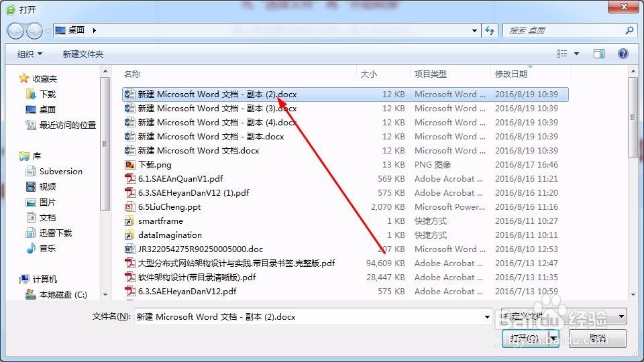Open the recent pages dropdown next to Forward

point(48,31)
